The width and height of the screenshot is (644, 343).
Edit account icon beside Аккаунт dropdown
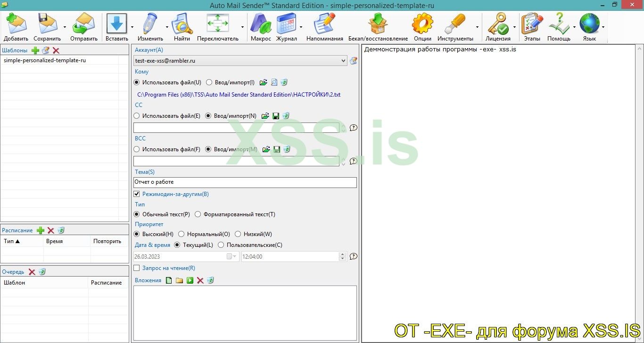tap(353, 60)
